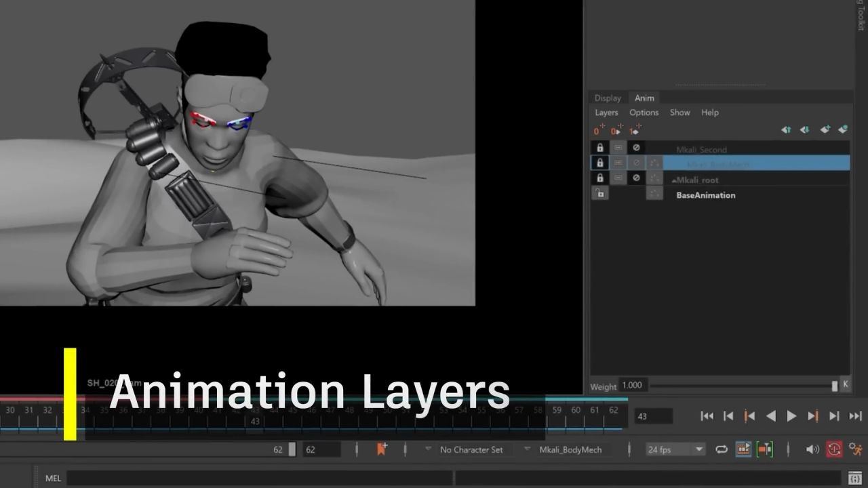Click the red cached playback icon
This screenshot has height=488, width=868.
click(x=834, y=449)
